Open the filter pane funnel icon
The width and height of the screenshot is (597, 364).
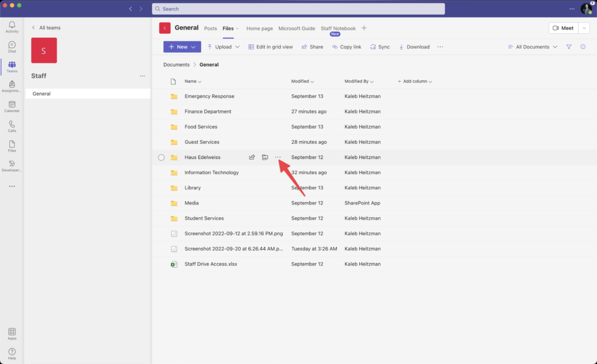tap(569, 47)
